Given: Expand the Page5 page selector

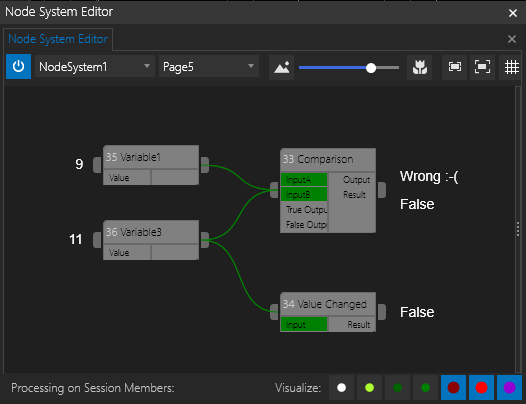Looking at the screenshot, I should point(209,66).
